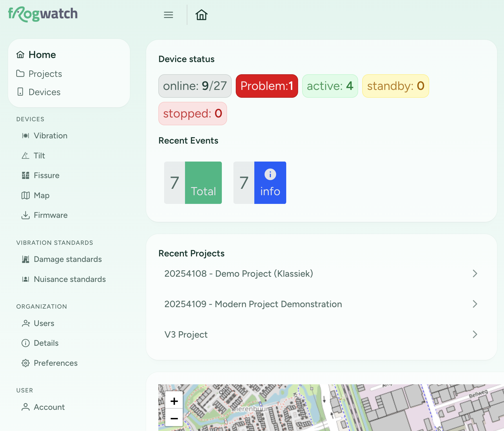Zoom out on the map
Viewport: 504px width, 431px height.
click(x=174, y=418)
